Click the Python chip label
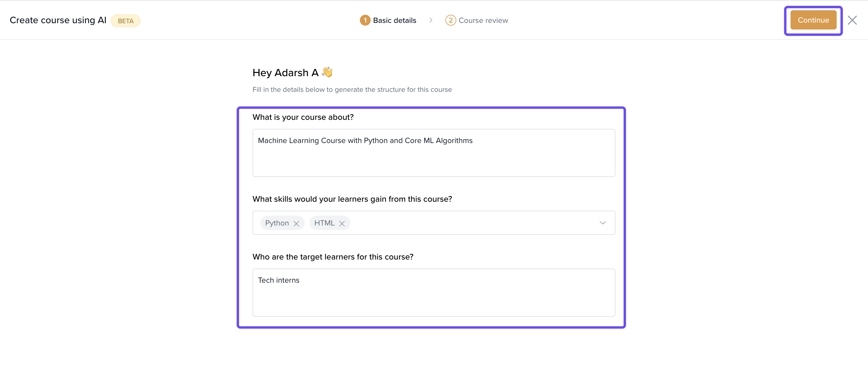Image resolution: width=868 pixels, height=376 pixels. 277,223
